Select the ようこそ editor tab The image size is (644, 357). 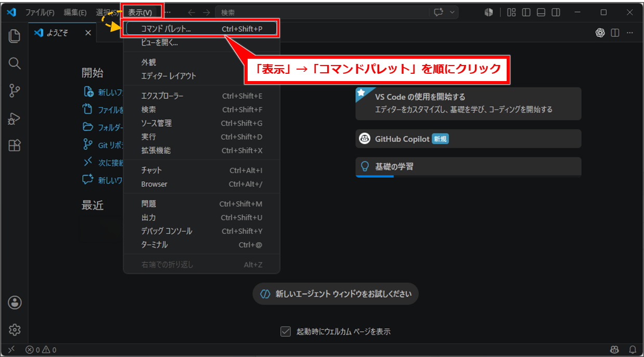(62, 33)
